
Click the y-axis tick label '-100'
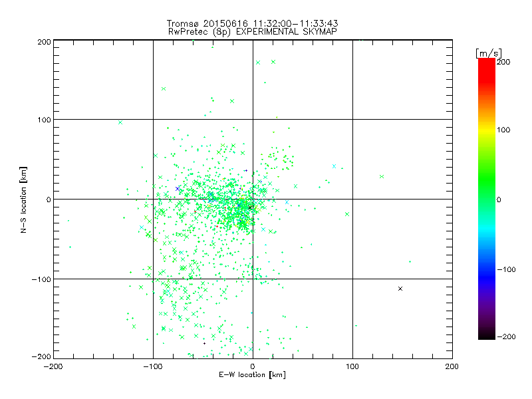coord(42,279)
